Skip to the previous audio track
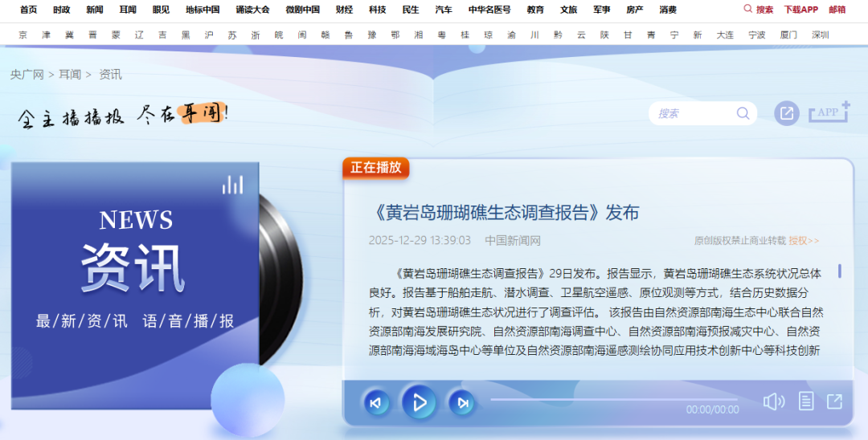 (x=375, y=403)
